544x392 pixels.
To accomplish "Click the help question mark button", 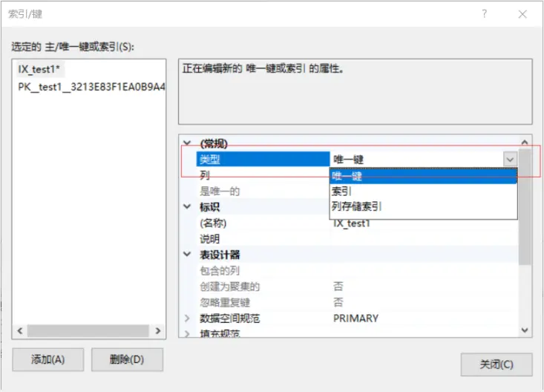I will point(485,14).
